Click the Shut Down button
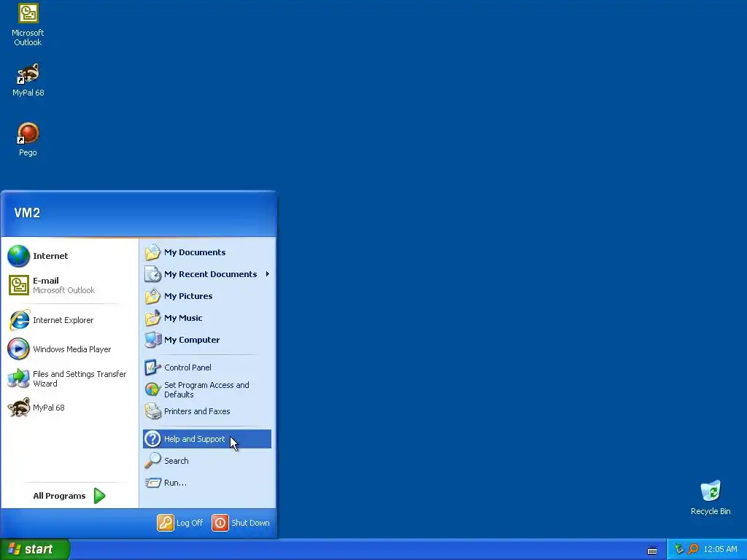Screen dimensions: 747x560 [x=241, y=523]
